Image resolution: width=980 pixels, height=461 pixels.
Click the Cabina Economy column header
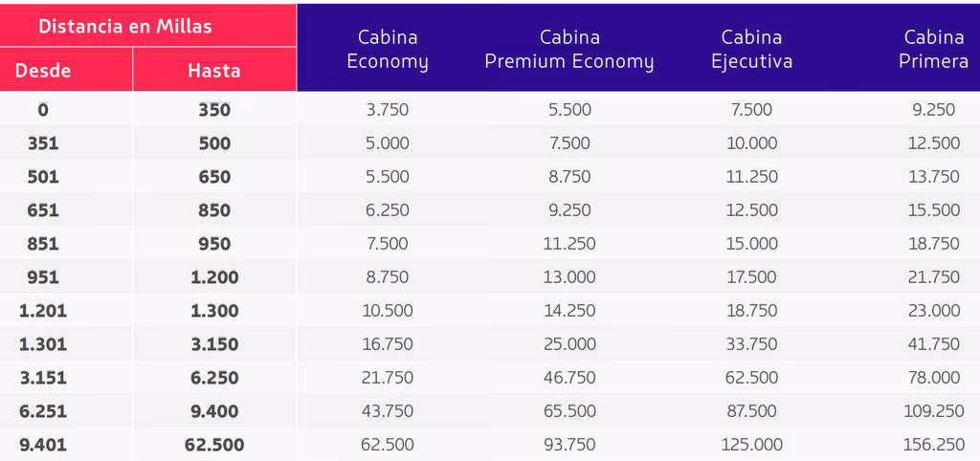point(388,50)
